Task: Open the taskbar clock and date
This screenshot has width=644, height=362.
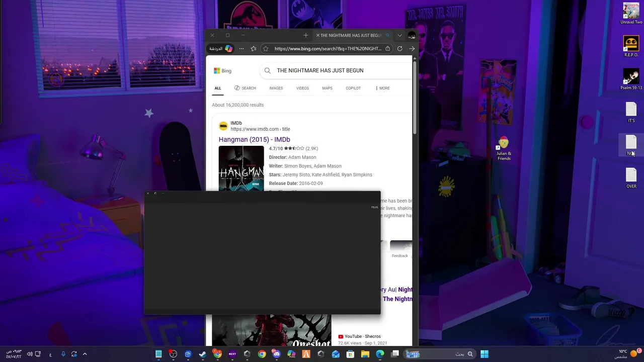Action: tap(14, 354)
